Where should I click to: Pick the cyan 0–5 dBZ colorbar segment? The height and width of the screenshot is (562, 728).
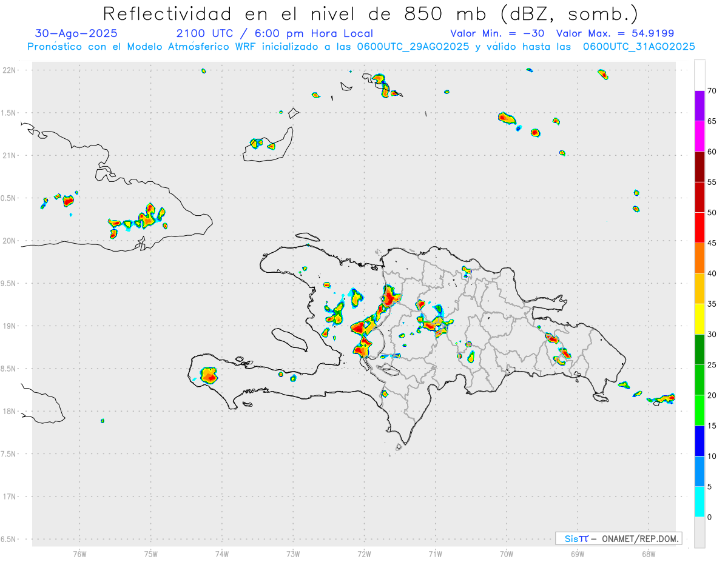pyautogui.click(x=699, y=502)
